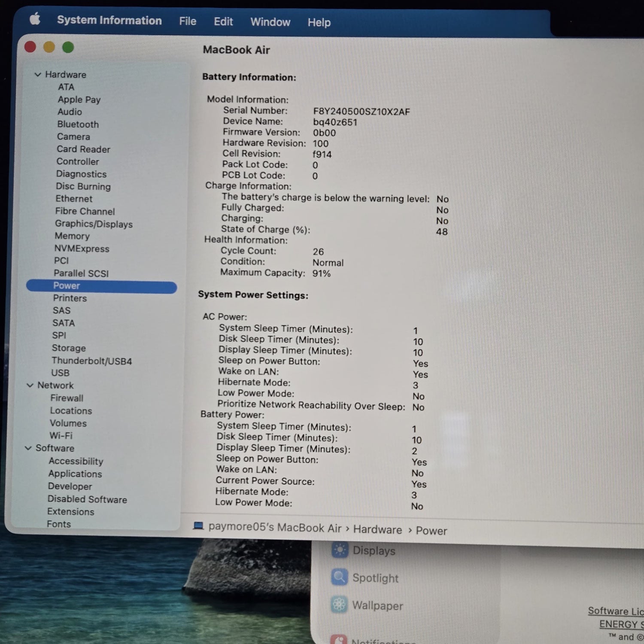Collapse the Network section chevron

(30, 385)
